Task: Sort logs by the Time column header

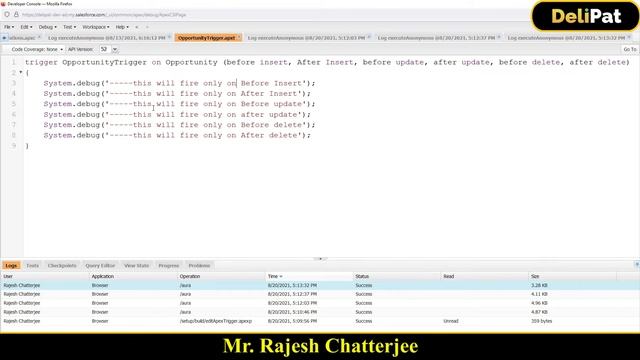Action: [x=309, y=276]
